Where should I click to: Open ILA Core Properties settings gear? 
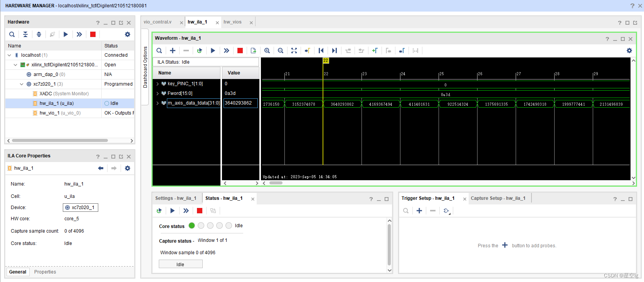128,168
